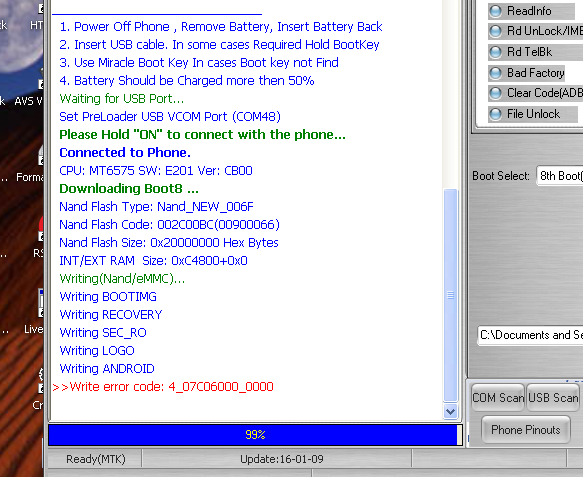
Task: Click the 'CPU: MT6575 SW: E201' log line
Action: 156,171
